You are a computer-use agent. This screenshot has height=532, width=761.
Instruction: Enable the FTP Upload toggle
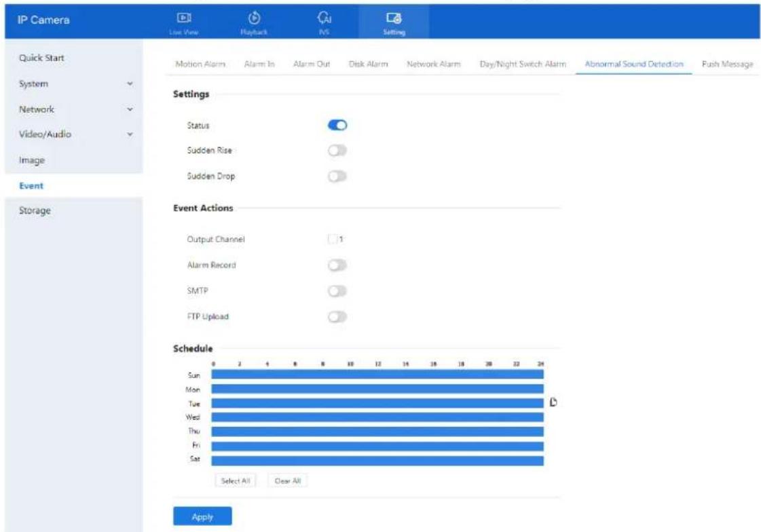pos(337,317)
